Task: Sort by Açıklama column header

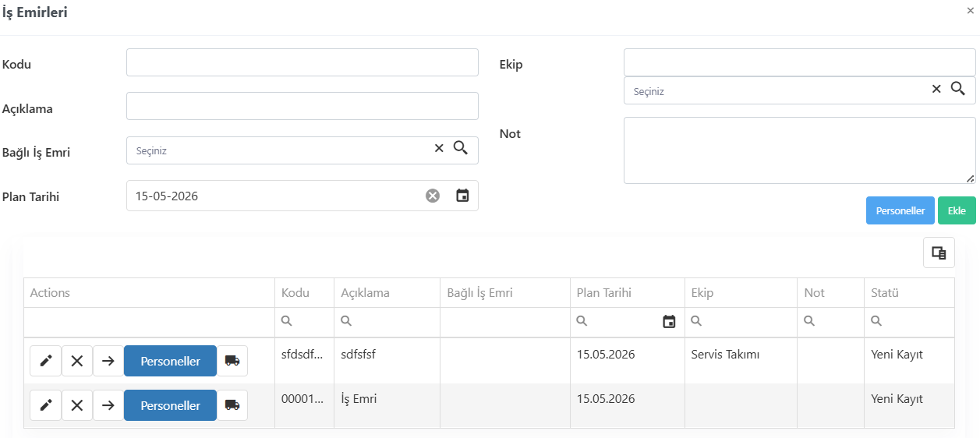Action: coord(387,293)
